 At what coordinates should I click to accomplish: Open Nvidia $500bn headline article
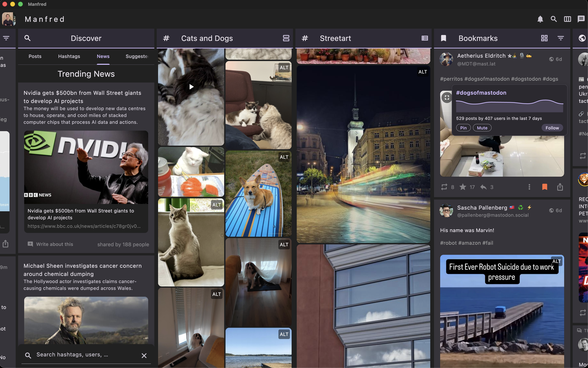[82, 97]
